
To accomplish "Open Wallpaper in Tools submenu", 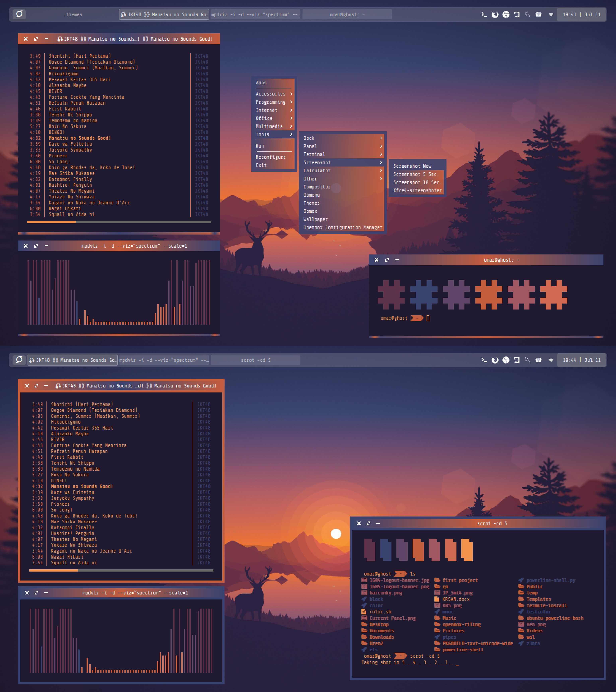I will (343, 219).
